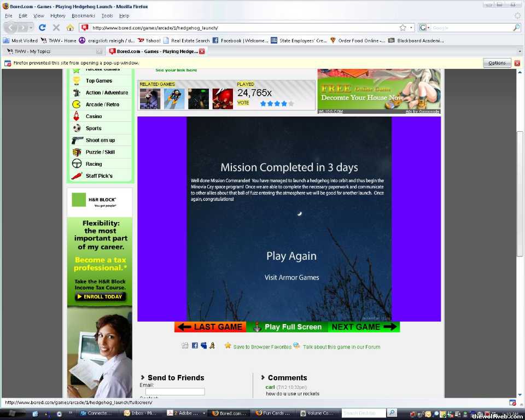
Task: Open the search engine selector dropdown
Action: coord(425,27)
